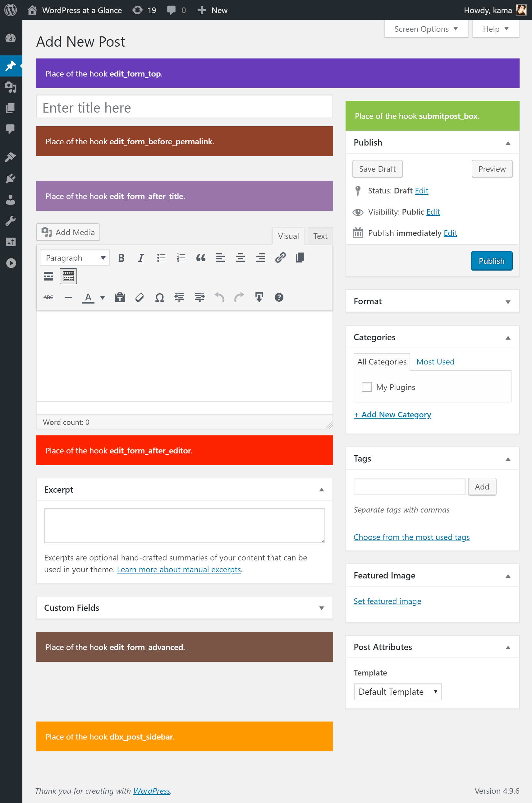Toggle the toolbar kitchen sink button
The image size is (532, 803).
pyautogui.click(x=68, y=276)
